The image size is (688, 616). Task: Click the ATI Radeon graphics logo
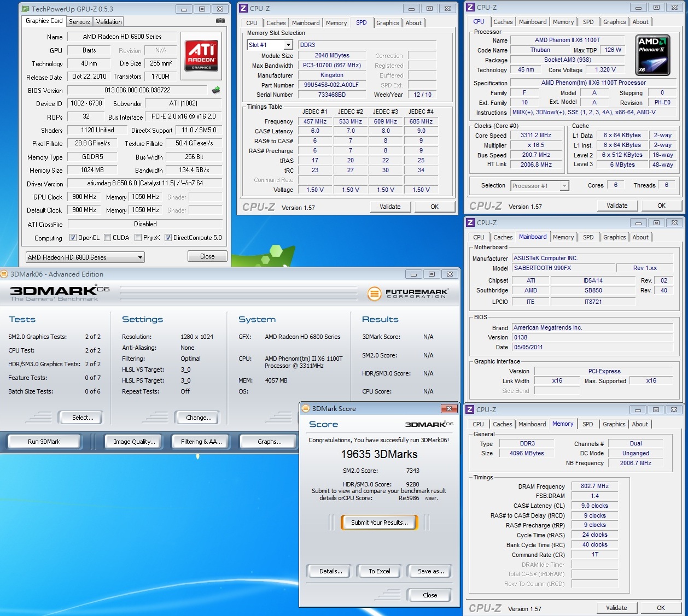[x=201, y=56]
